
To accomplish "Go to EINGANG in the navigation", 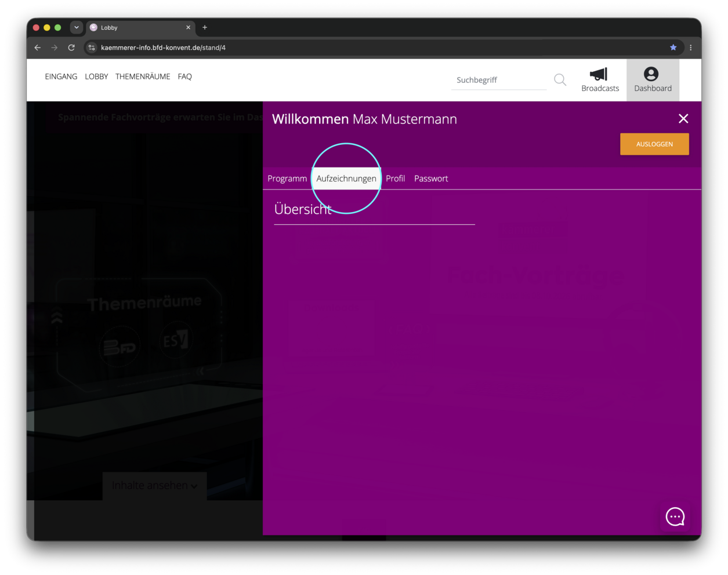I will [x=61, y=77].
